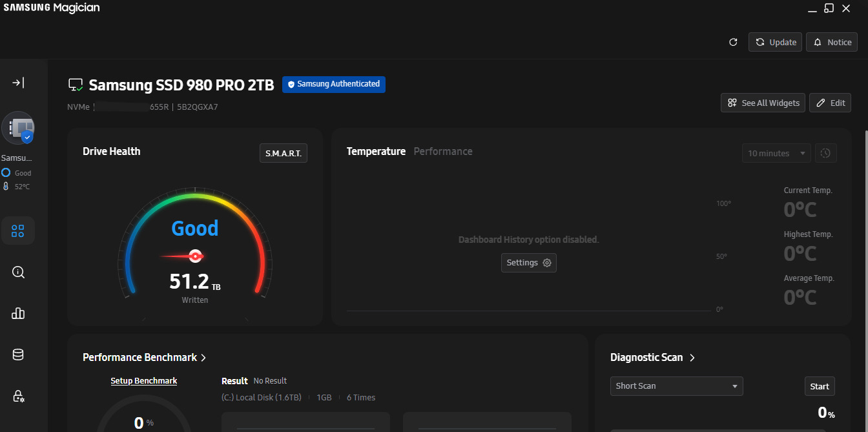
Task: Open the performance benchmark bar-chart sidebar icon
Action: tap(18, 313)
